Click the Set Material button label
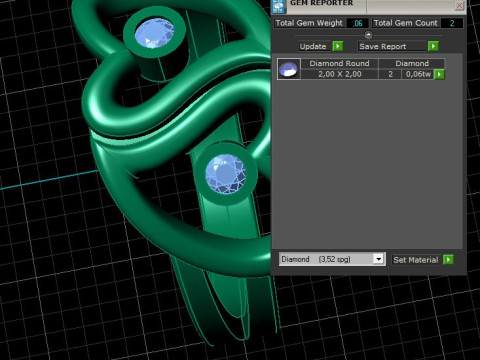 click(415, 260)
